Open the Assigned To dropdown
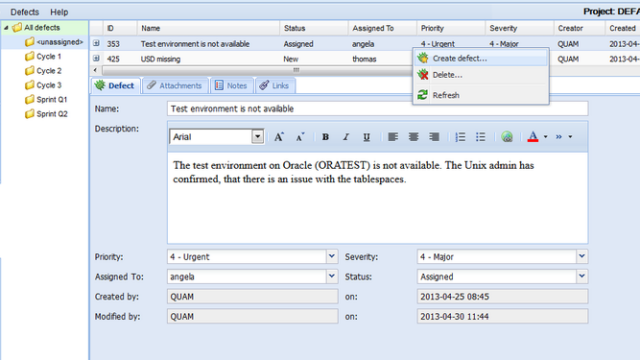 332,276
